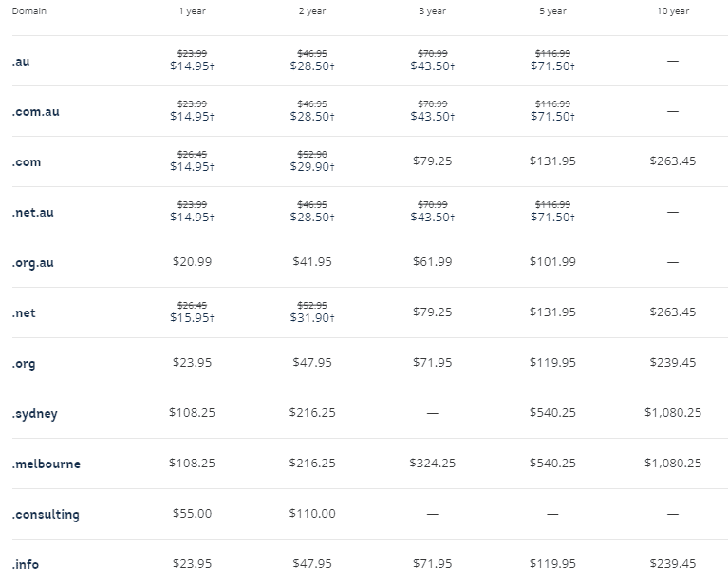This screenshot has height=587, width=728.
Task: Open the .info domain link
Action: coord(26,565)
